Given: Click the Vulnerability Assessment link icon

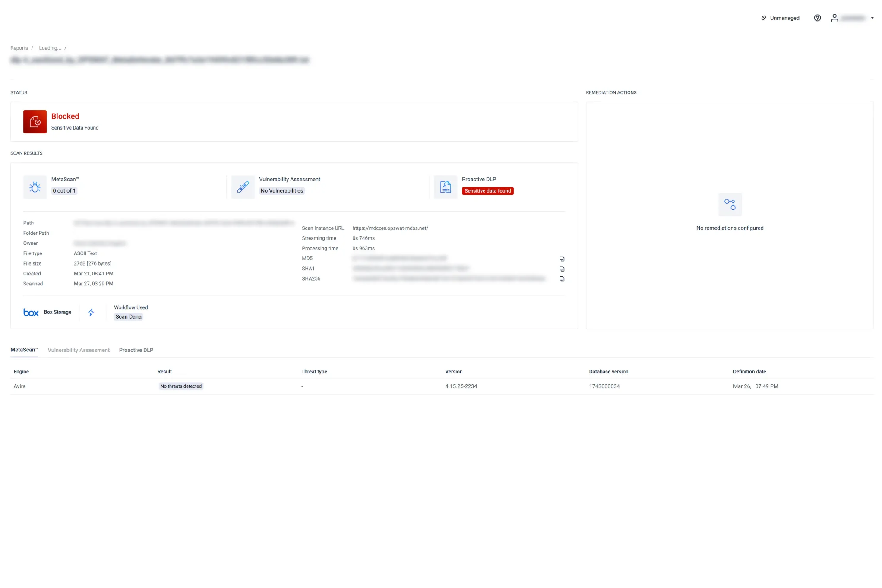Looking at the screenshot, I should coord(243,187).
